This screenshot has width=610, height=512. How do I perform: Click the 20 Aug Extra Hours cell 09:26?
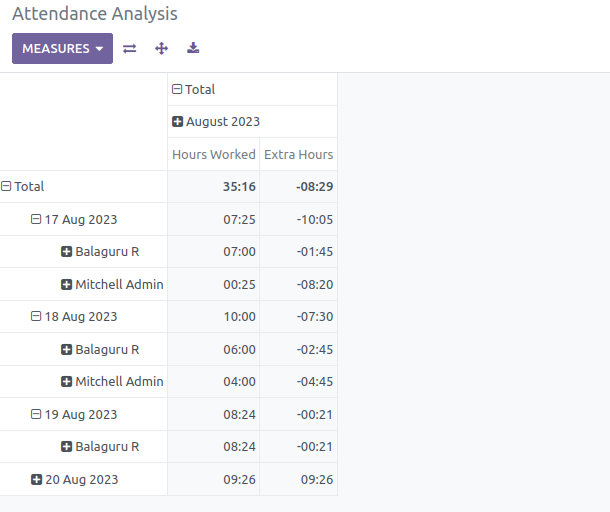tap(298, 479)
